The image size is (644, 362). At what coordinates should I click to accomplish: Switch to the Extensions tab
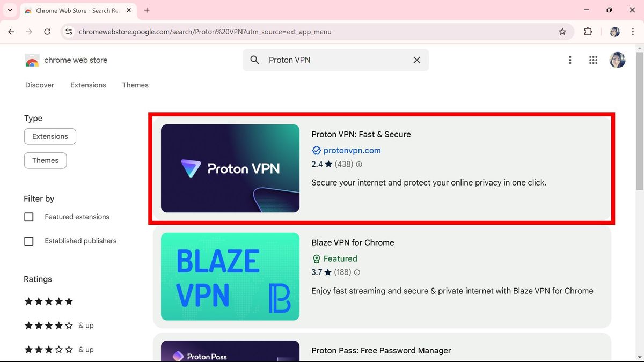[88, 85]
